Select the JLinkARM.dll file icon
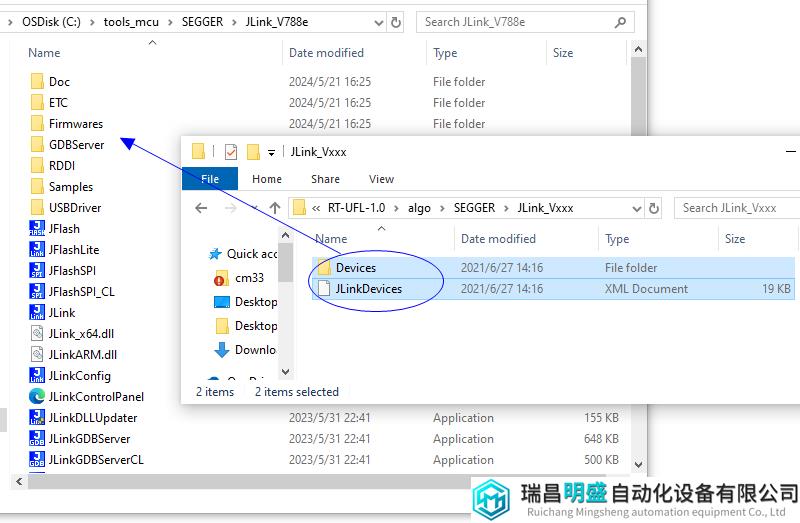This screenshot has height=523, width=800. pos(37,354)
